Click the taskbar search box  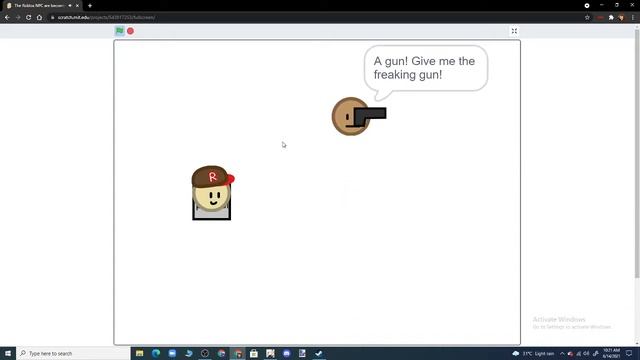pos(73,353)
